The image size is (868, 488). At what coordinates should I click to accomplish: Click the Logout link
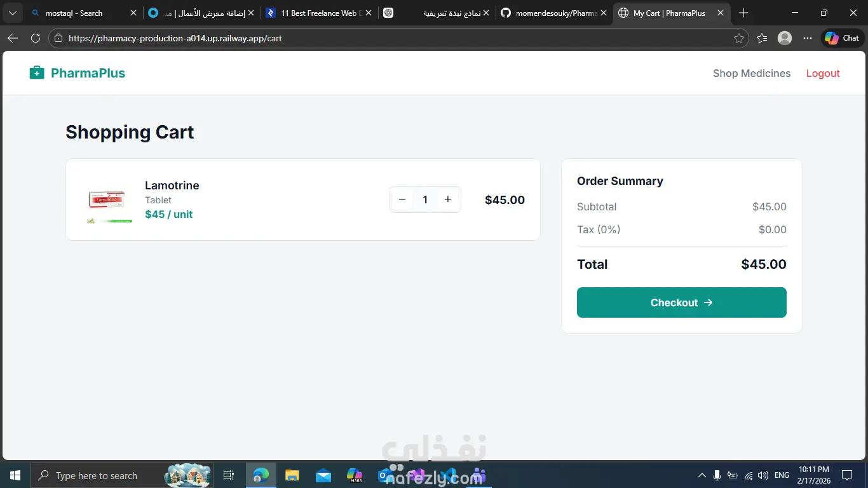[823, 73]
